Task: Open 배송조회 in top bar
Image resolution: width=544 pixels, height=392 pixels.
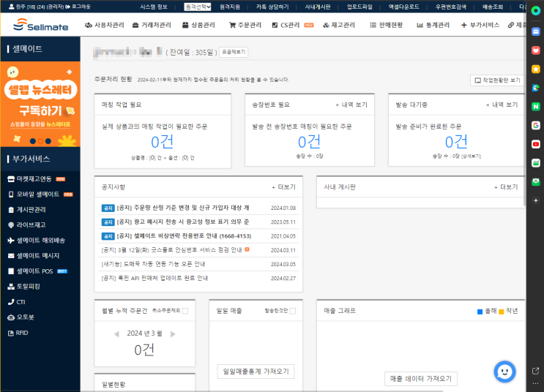Action: pos(493,7)
